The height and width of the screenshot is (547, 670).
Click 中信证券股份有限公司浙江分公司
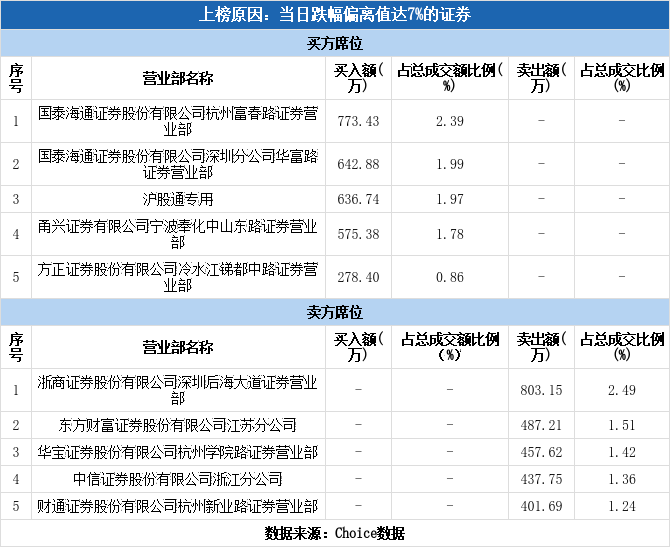tap(178, 479)
